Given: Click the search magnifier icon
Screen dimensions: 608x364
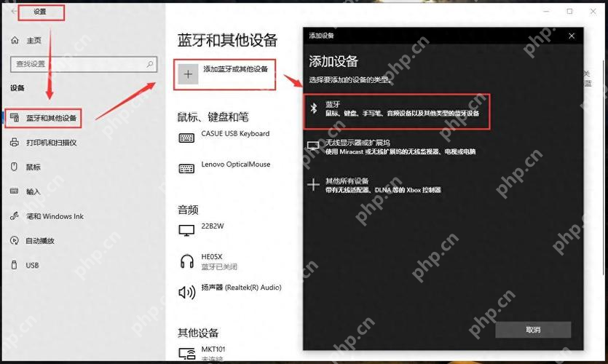Looking at the screenshot, I should click(150, 64).
